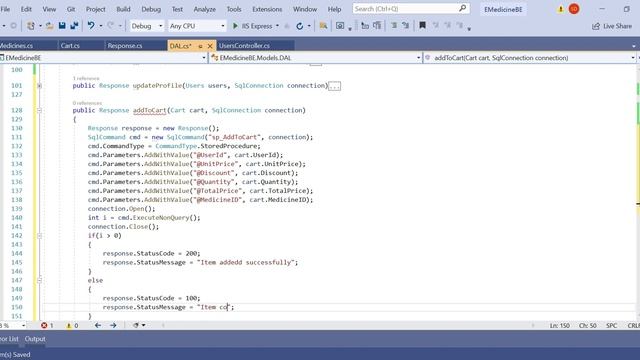Click the screenshot/camera toolbar icon
Image resolution: width=640 pixels, height=360 pixels.
(x=340, y=26)
